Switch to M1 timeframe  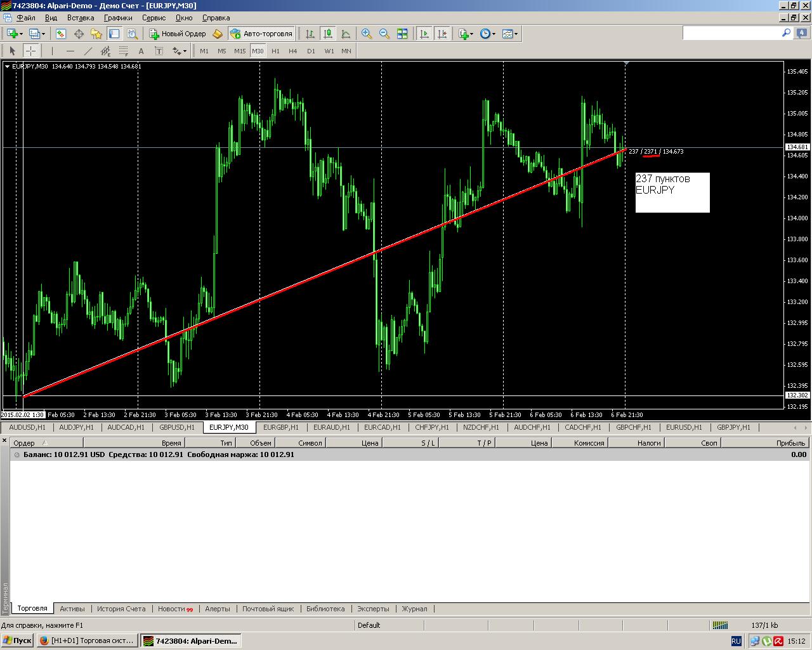pyautogui.click(x=204, y=51)
